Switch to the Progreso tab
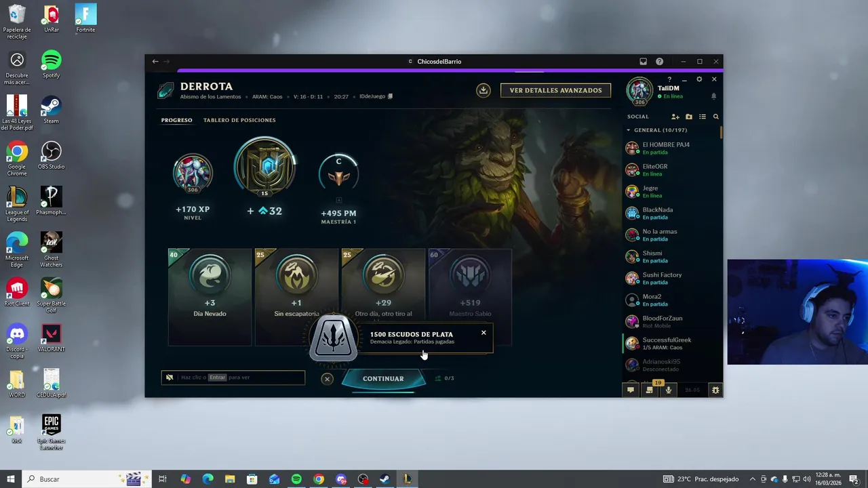 (x=177, y=120)
